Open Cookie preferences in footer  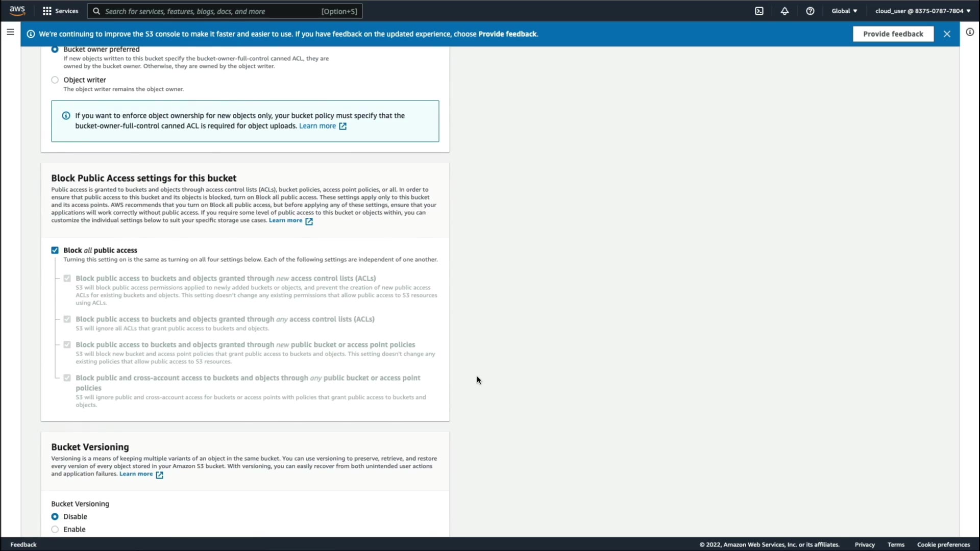pyautogui.click(x=943, y=544)
